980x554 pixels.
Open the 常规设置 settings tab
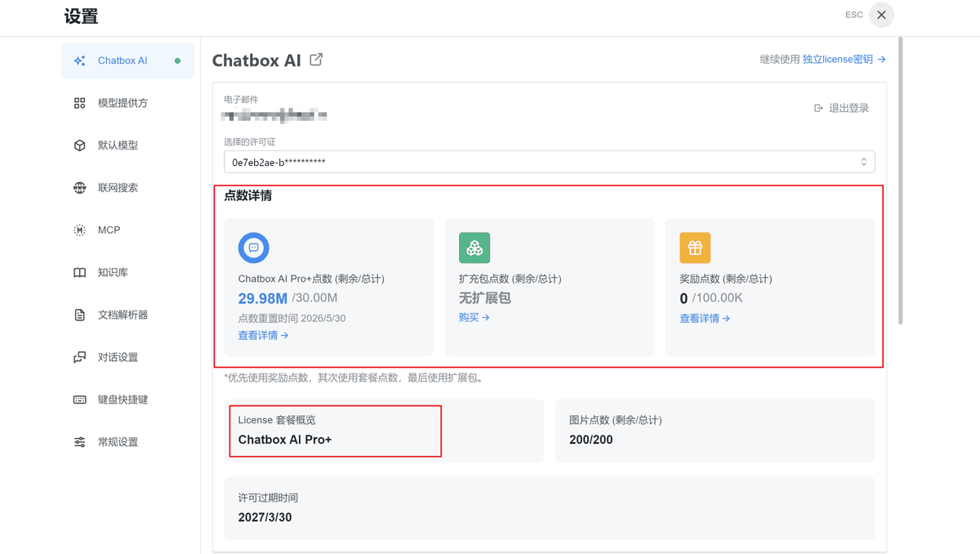click(127, 442)
